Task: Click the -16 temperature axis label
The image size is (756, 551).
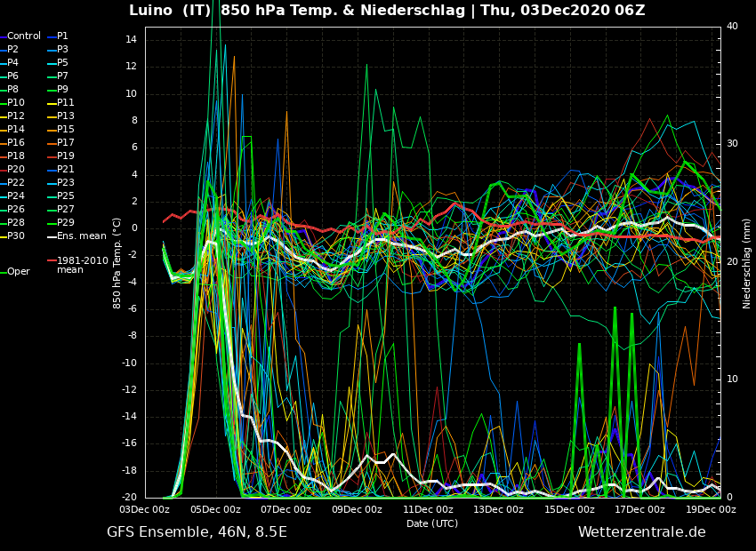Action: click(129, 443)
